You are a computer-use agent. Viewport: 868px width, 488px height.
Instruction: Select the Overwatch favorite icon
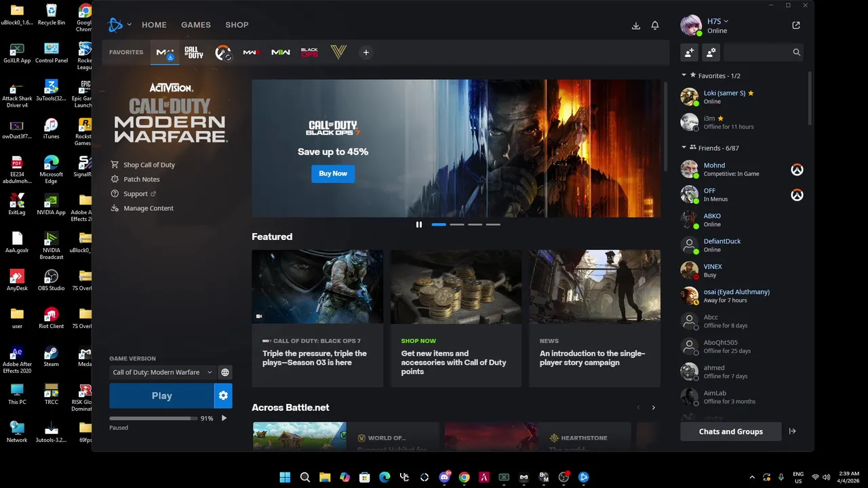pyautogui.click(x=223, y=52)
